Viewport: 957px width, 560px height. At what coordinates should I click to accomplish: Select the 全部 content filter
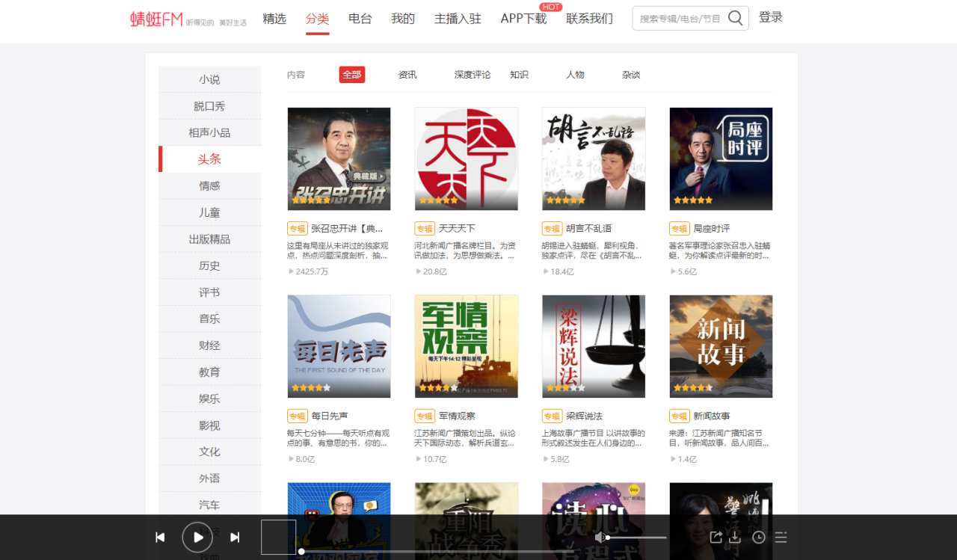point(351,75)
